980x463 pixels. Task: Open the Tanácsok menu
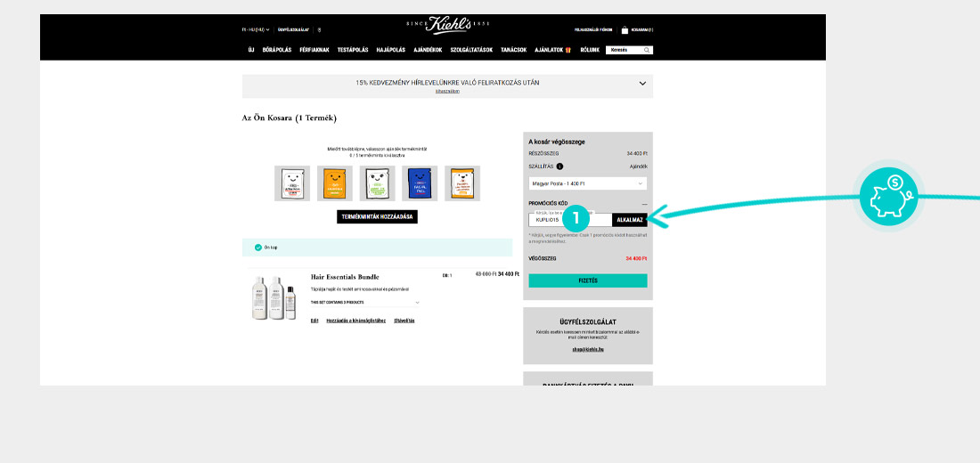click(514, 50)
